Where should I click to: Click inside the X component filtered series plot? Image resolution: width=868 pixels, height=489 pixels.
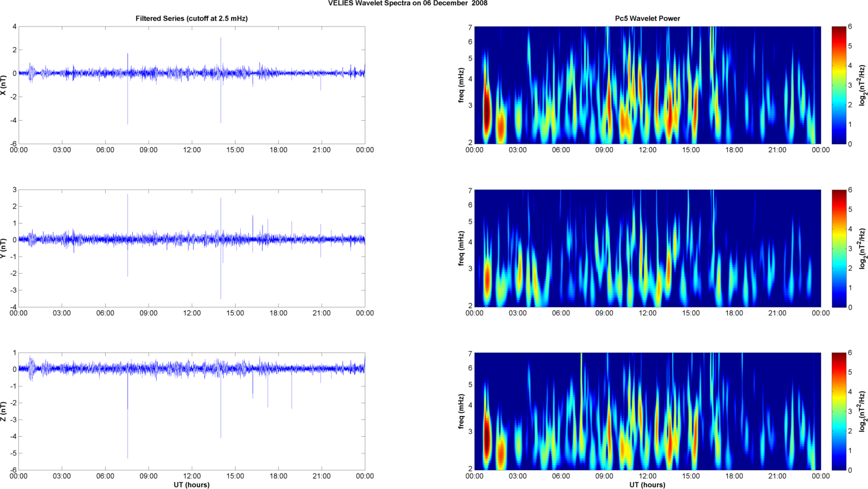(192, 85)
